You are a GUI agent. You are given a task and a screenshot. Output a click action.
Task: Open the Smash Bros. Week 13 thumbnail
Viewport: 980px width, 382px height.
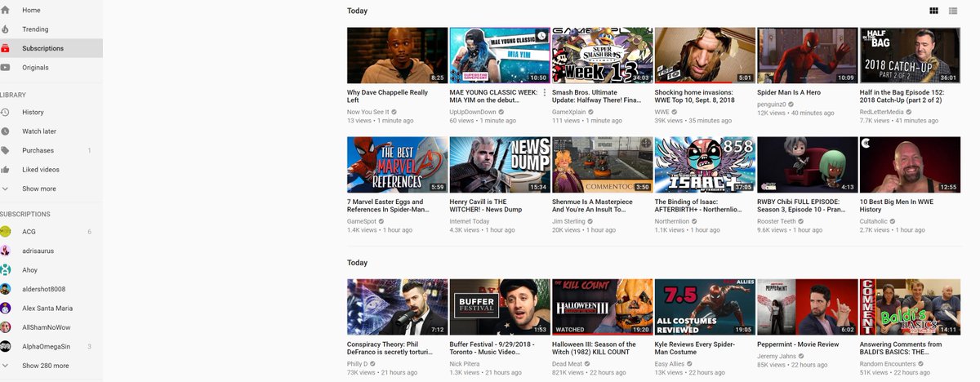point(602,56)
